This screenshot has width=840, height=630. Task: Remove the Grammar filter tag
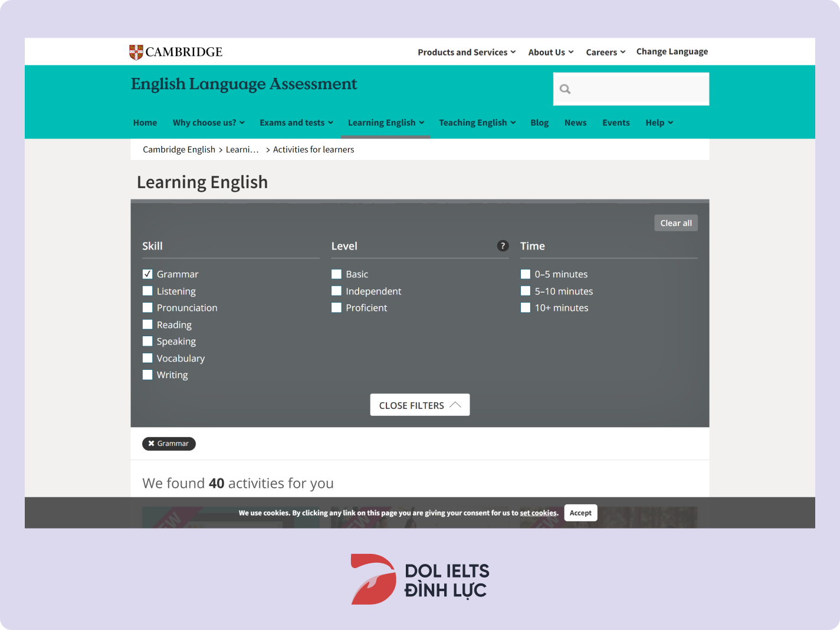tap(169, 444)
